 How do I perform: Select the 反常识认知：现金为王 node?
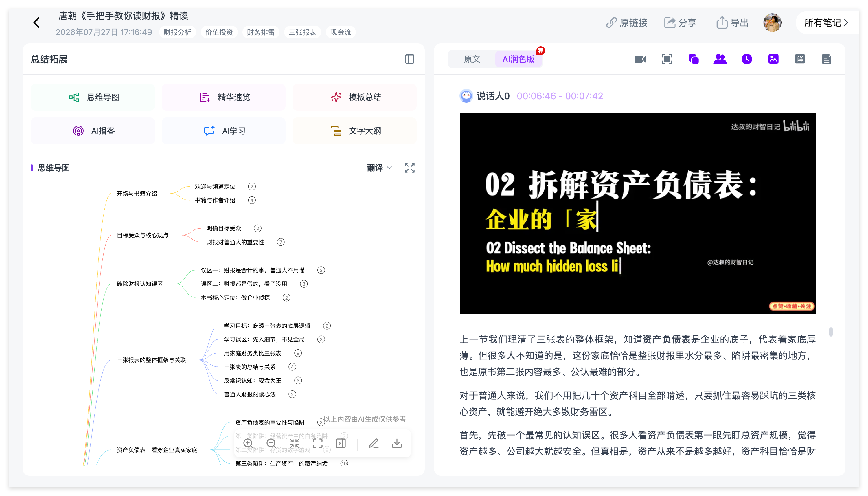[x=252, y=381]
